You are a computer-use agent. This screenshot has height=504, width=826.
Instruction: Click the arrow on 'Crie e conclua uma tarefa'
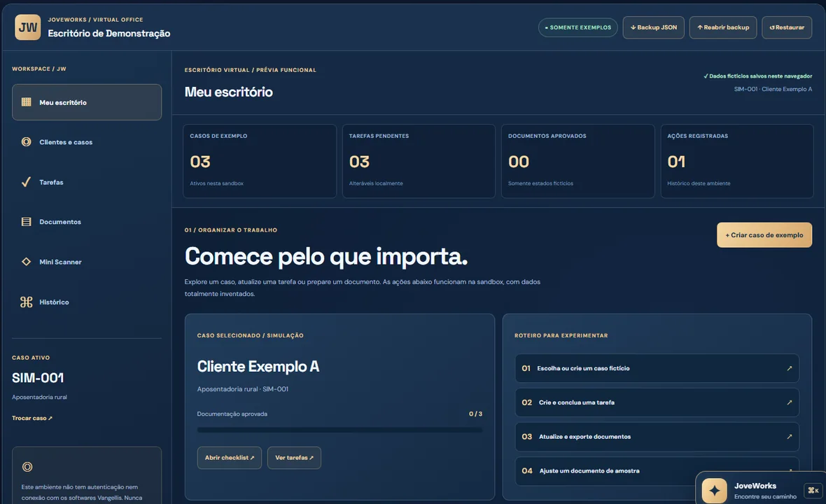789,402
